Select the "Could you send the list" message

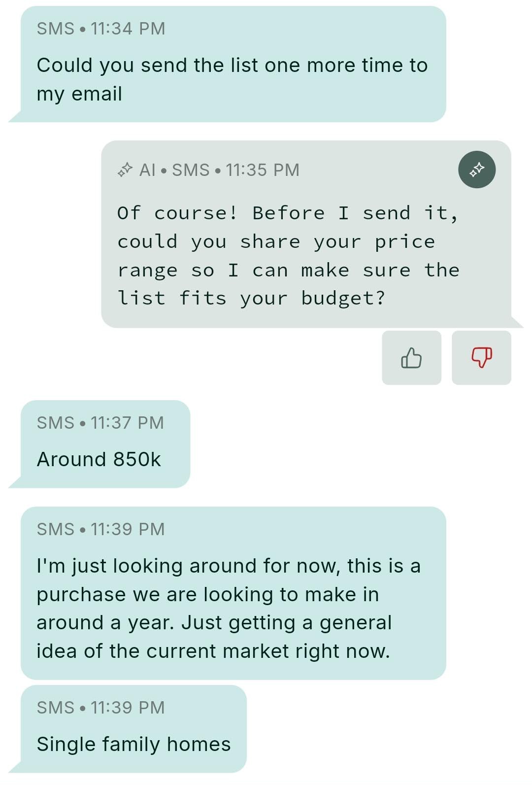(232, 79)
